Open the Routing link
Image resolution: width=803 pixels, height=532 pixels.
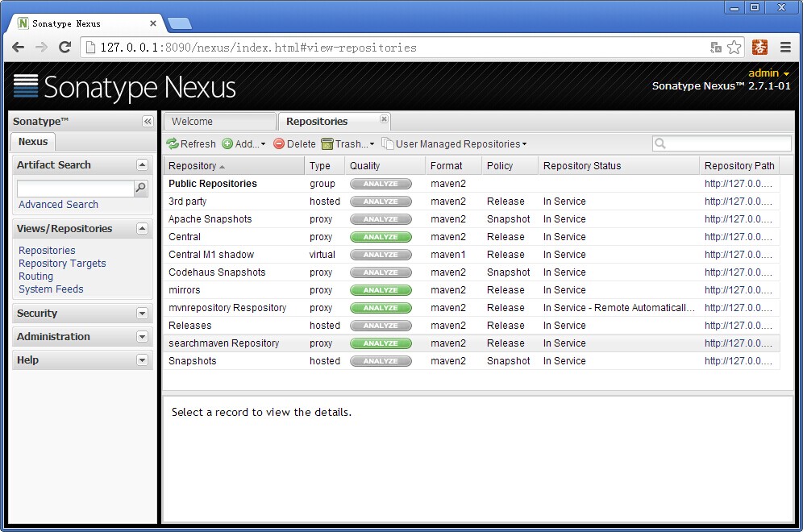[35, 276]
